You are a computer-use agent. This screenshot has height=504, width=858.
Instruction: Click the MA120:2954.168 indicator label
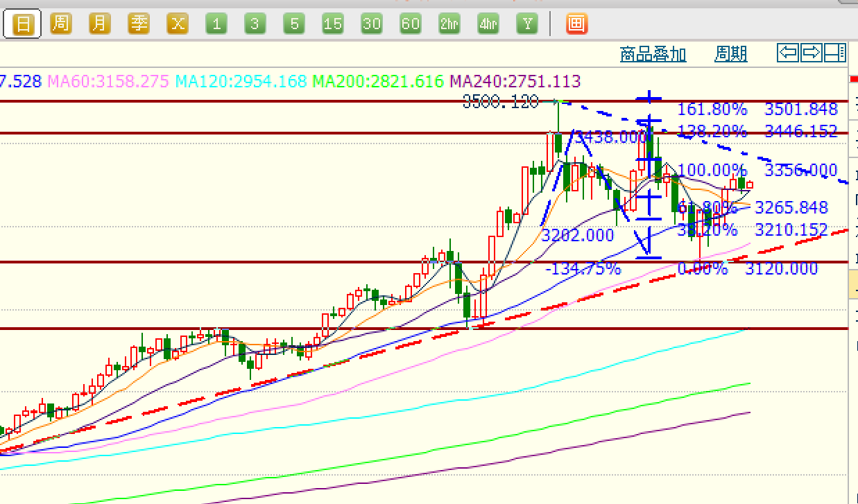click(x=241, y=81)
